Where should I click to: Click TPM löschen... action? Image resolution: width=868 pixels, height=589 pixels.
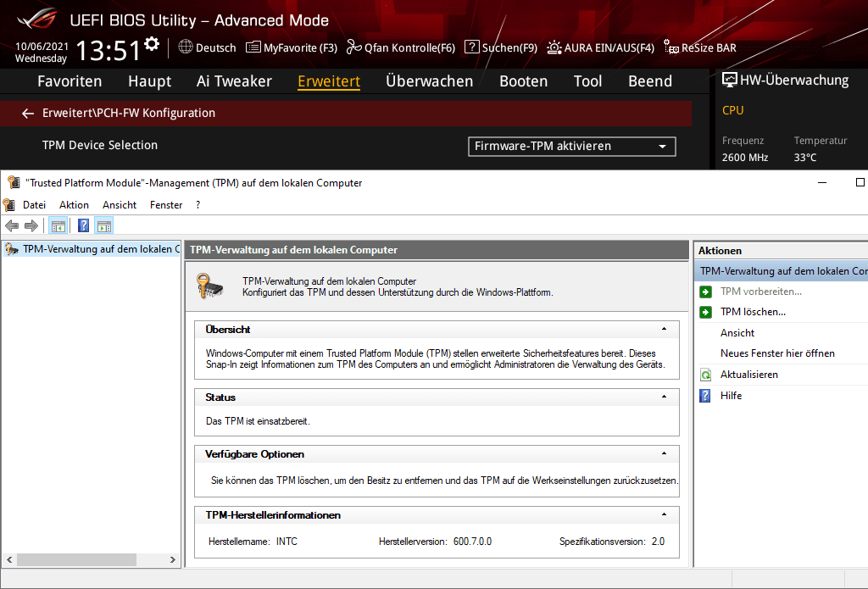click(753, 312)
